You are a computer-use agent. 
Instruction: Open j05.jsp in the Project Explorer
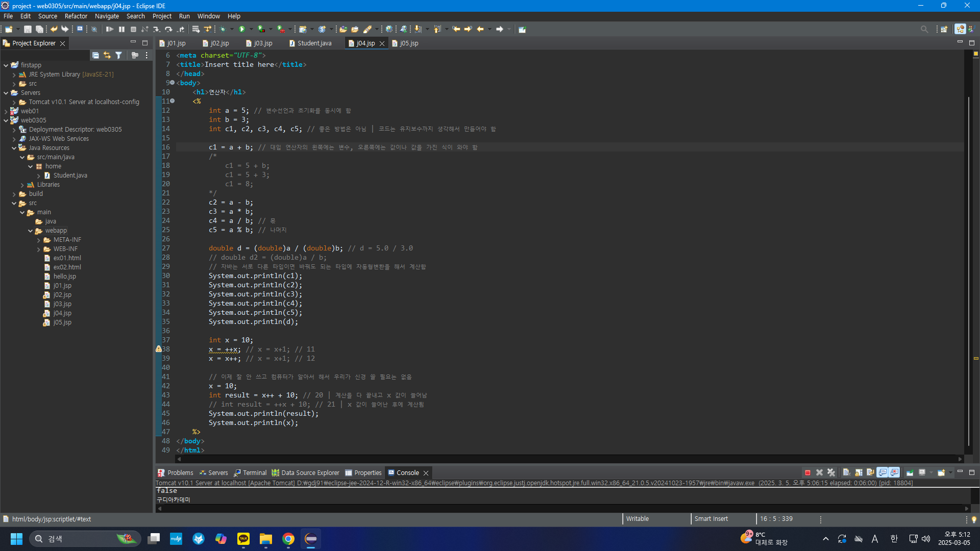[x=62, y=322]
